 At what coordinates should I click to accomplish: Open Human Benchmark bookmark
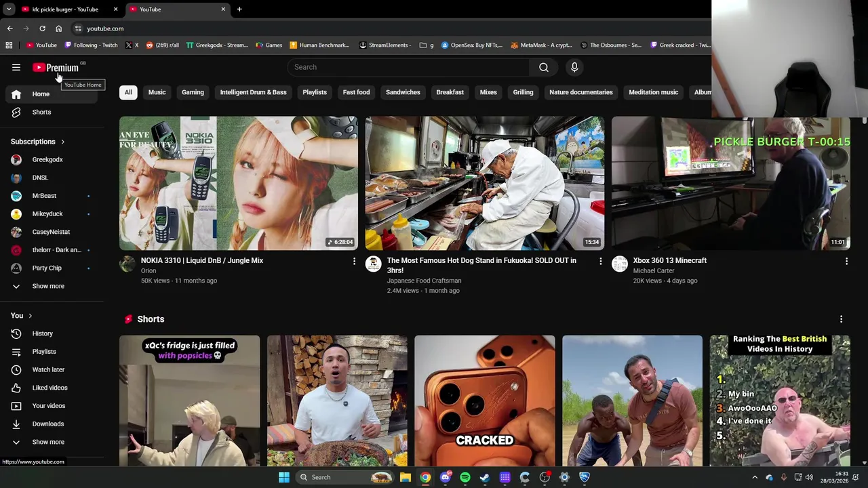tap(319, 45)
